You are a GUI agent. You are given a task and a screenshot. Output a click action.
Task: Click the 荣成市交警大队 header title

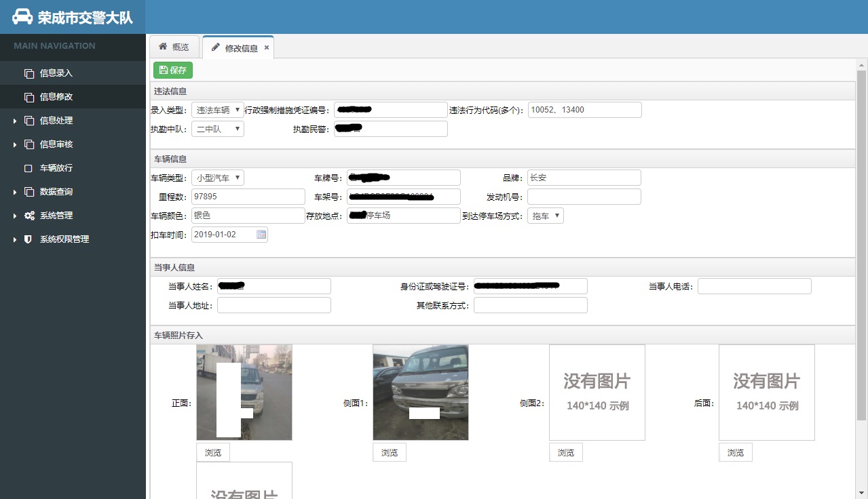click(86, 18)
